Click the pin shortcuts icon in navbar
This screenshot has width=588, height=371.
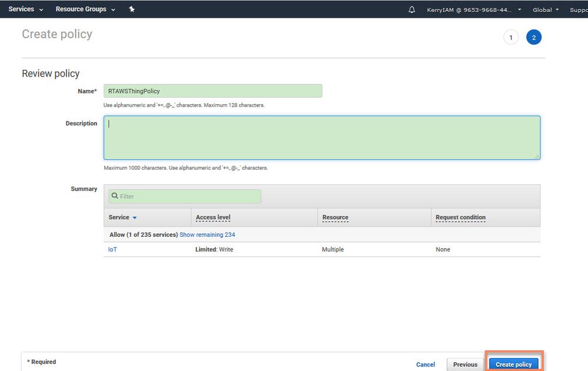pos(132,9)
